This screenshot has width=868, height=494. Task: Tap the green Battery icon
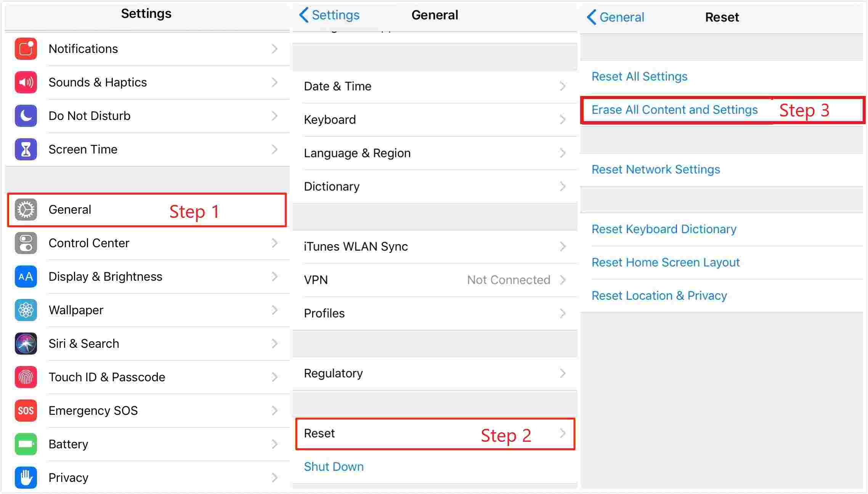pyautogui.click(x=26, y=444)
